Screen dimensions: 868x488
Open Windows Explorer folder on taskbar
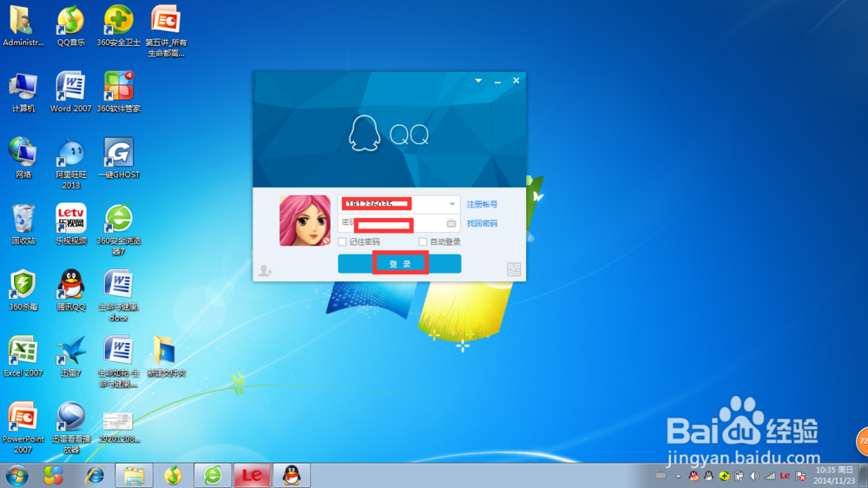coord(134,476)
